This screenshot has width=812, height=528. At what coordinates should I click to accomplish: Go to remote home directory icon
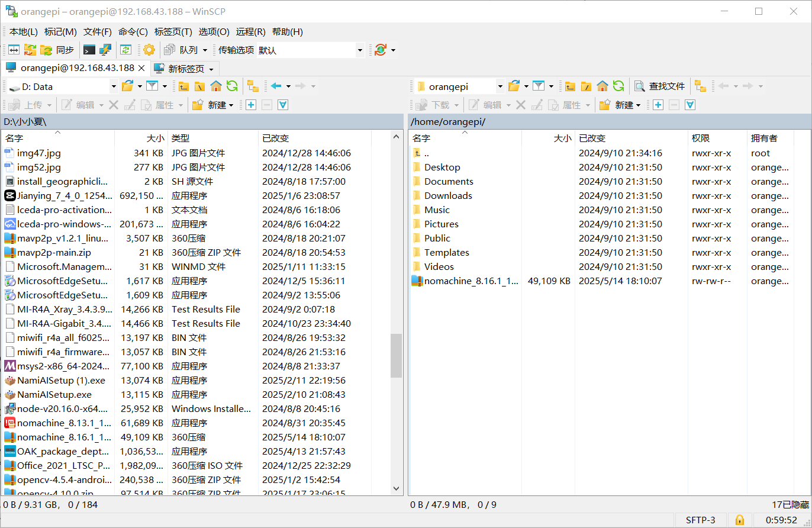[x=602, y=86]
